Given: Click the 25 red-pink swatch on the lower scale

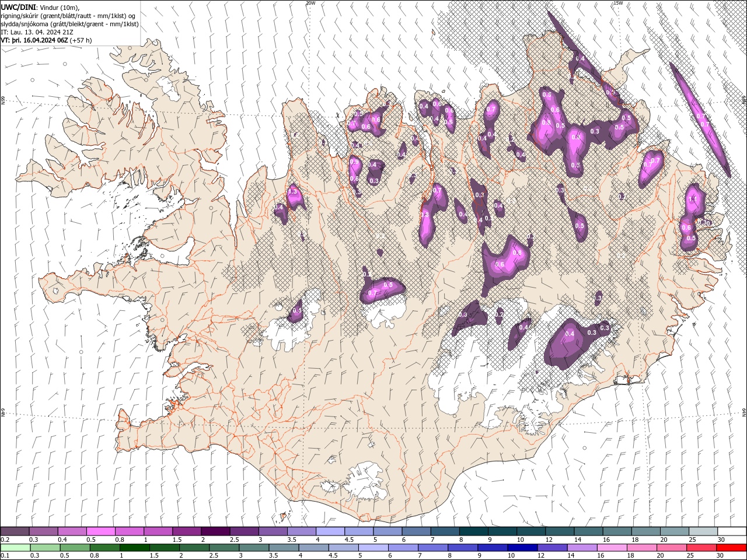Looking at the screenshot, I should (x=701, y=548).
